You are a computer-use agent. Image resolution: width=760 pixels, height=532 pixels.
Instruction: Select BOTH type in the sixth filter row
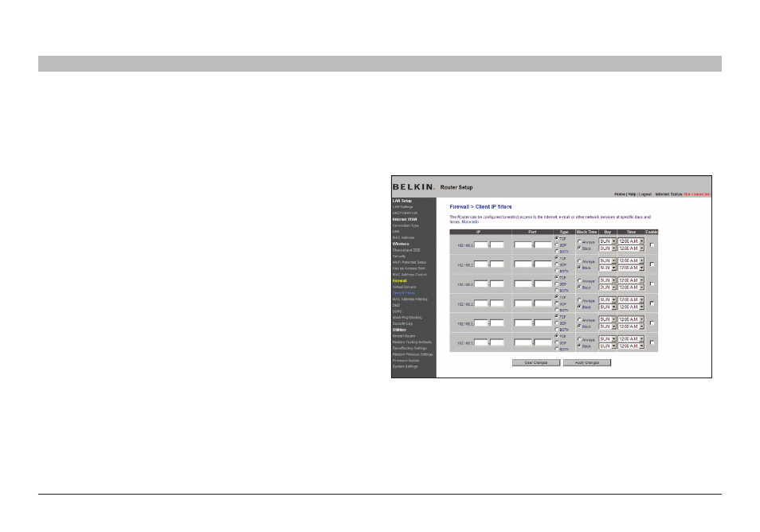tap(556, 349)
